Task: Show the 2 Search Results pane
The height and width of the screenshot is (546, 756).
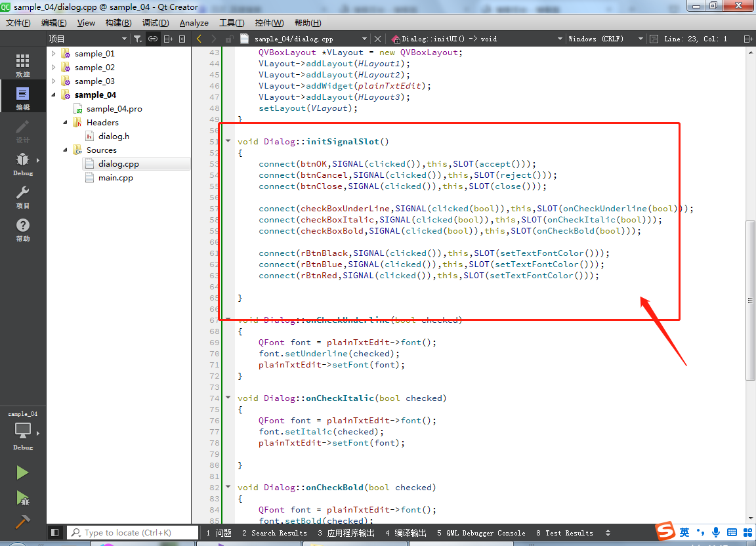Action: tap(274, 533)
